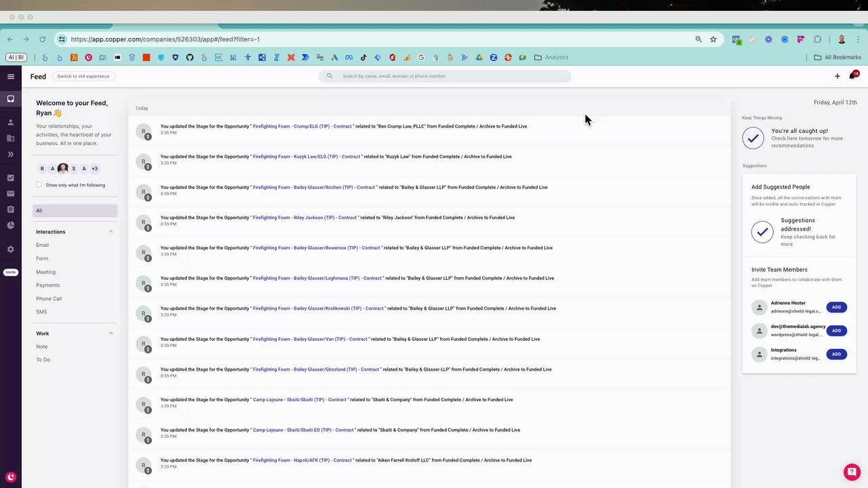
Task: Filter feed by Email
Action: tap(42, 245)
